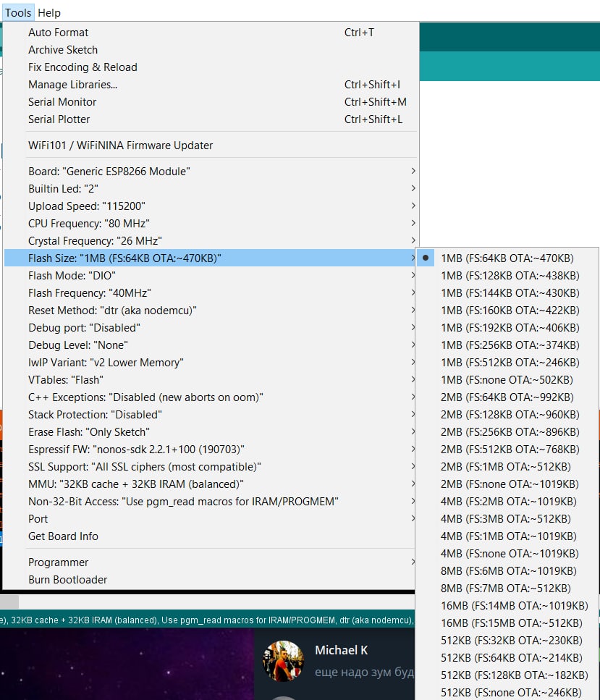Image resolution: width=600 pixels, height=700 pixels.
Task: Expand the CPU Frequency submenu
Action: click(210, 223)
